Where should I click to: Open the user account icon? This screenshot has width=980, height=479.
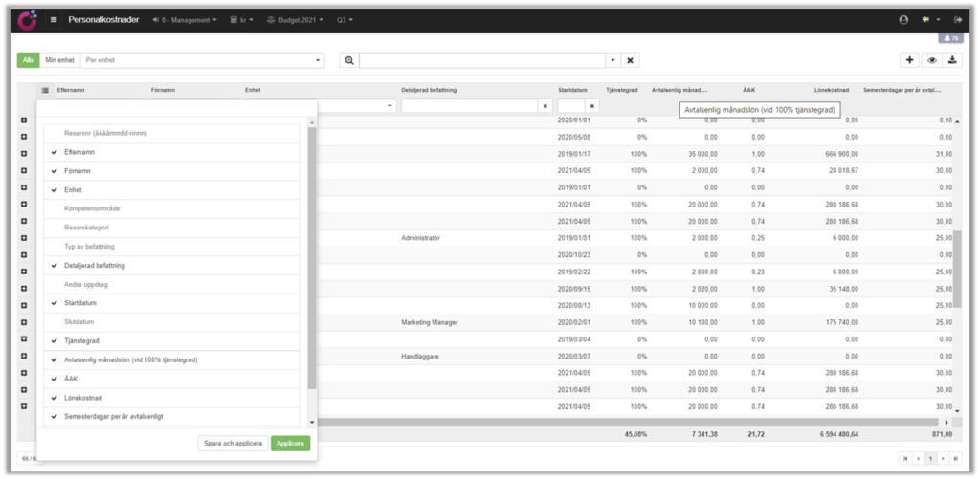click(x=903, y=20)
